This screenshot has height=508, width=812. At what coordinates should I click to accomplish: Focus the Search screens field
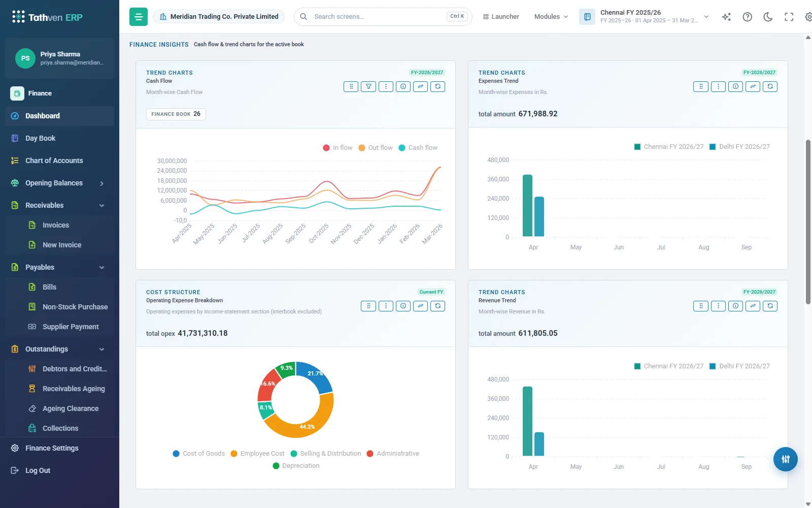click(383, 17)
